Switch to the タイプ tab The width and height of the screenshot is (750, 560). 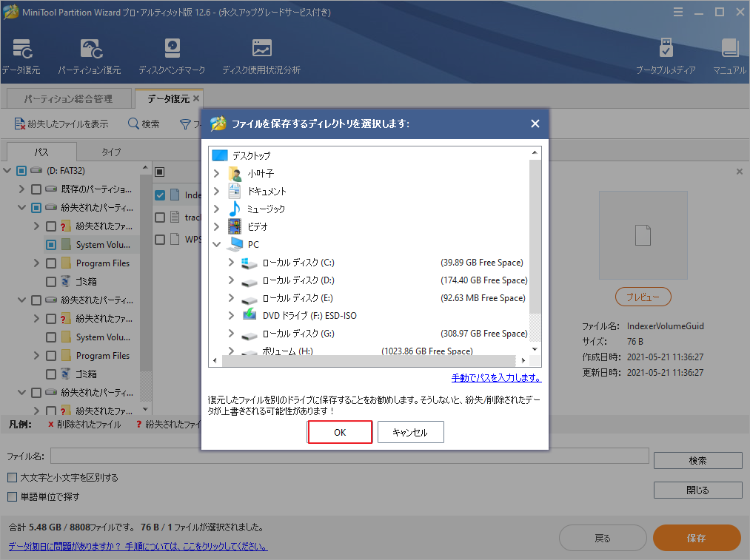coord(111,152)
